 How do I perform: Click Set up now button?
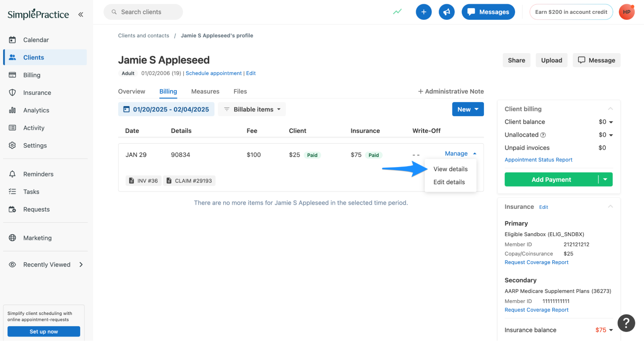[x=44, y=332]
